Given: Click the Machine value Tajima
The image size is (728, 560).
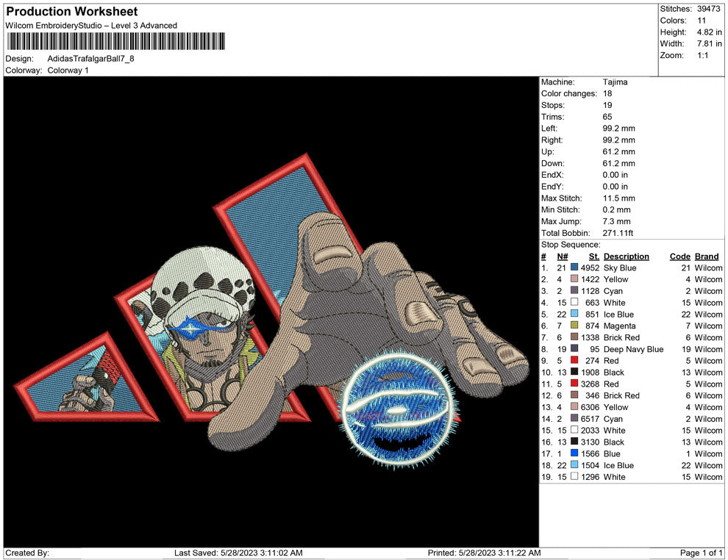Looking at the screenshot, I should 615,82.
